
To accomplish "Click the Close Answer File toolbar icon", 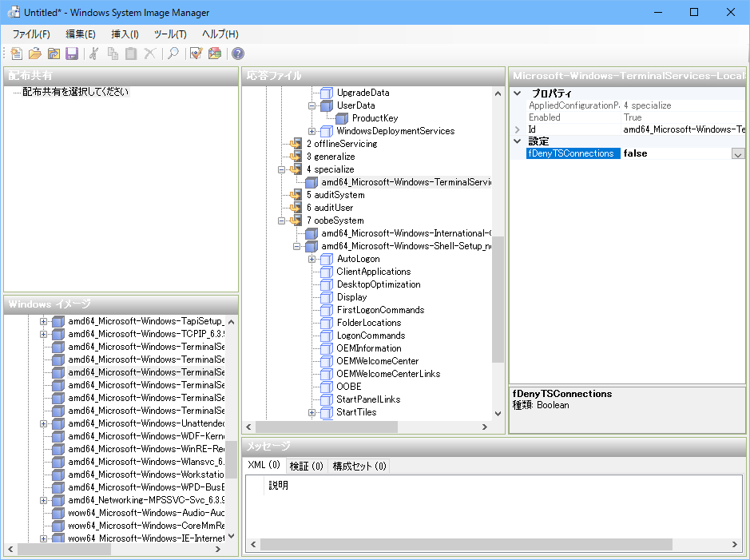I will click(x=54, y=54).
